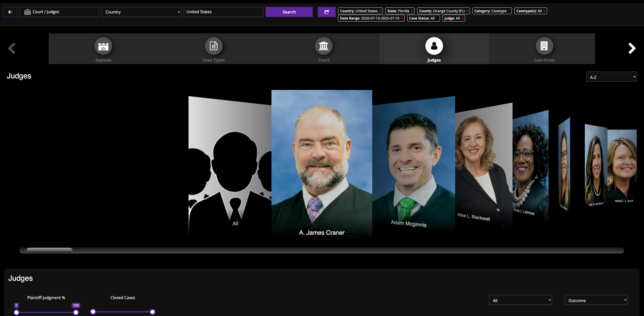Open the Outcome dropdown
This screenshot has height=316, width=644.
[x=596, y=300]
